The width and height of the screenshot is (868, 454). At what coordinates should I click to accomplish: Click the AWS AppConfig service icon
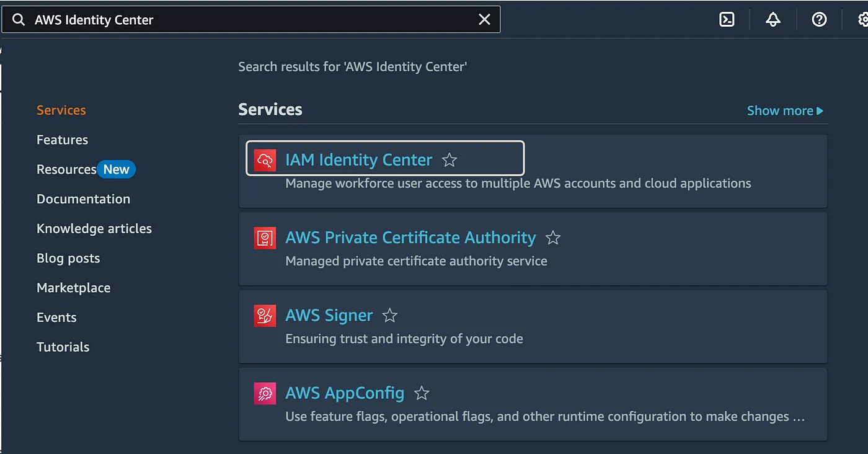265,393
